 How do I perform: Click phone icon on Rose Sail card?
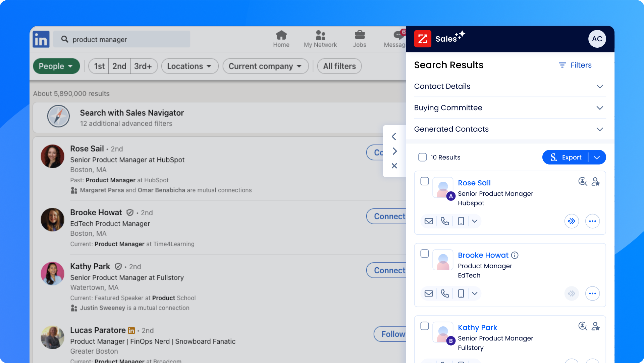click(445, 221)
